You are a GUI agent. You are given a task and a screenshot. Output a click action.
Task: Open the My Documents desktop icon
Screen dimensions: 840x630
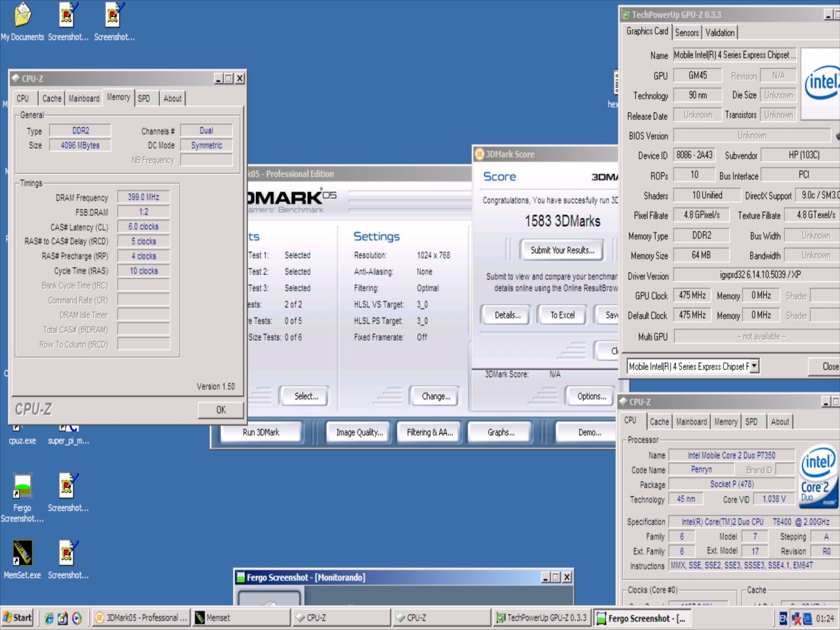[x=22, y=21]
